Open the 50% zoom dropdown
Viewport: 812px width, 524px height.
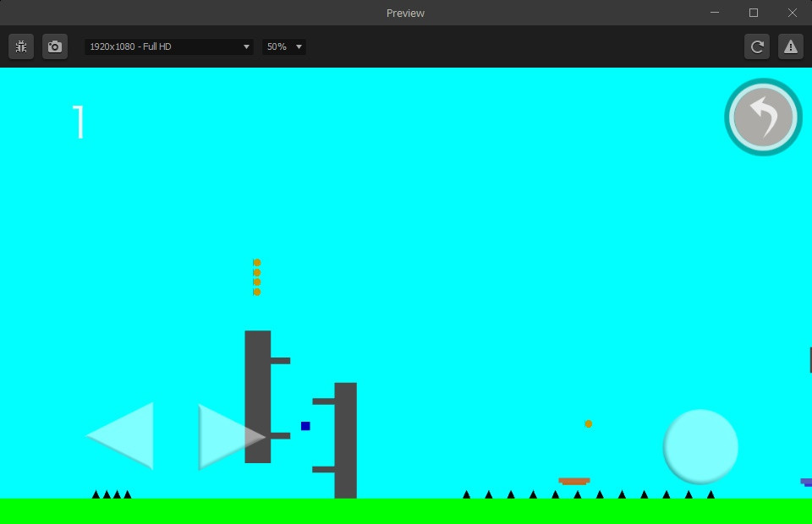click(284, 46)
